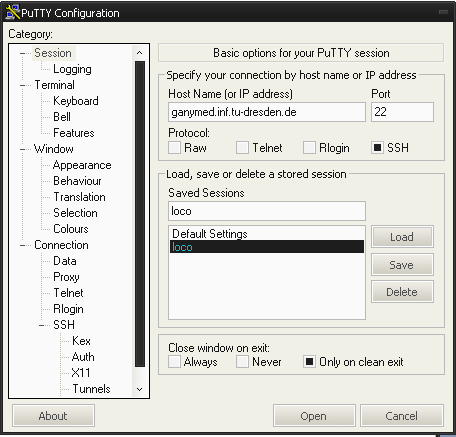Open the Translation category

tap(79, 197)
